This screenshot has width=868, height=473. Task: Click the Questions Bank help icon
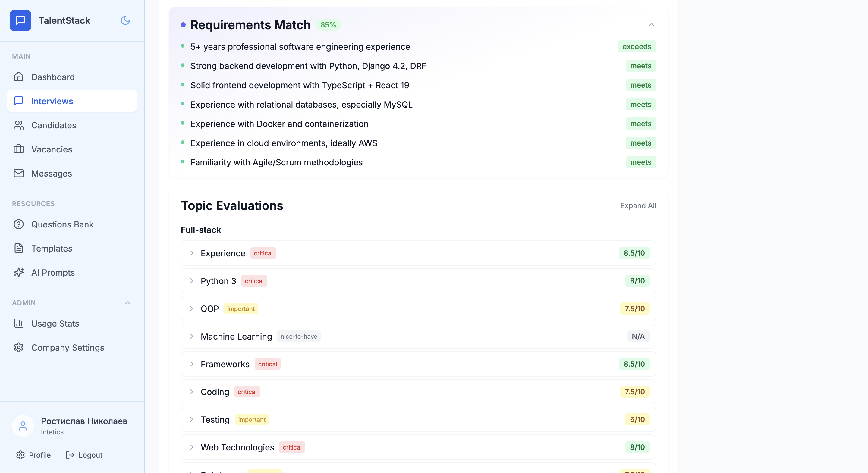(19, 224)
